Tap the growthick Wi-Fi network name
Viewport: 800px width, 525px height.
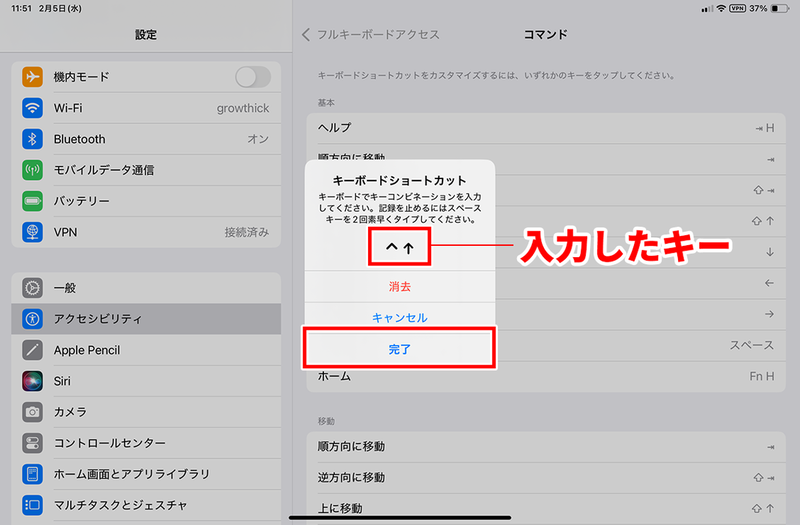click(x=243, y=108)
